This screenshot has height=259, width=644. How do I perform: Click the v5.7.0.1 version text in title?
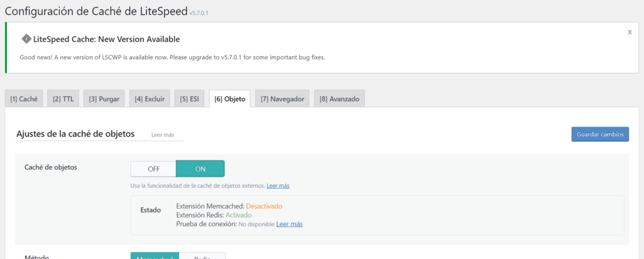point(199,13)
